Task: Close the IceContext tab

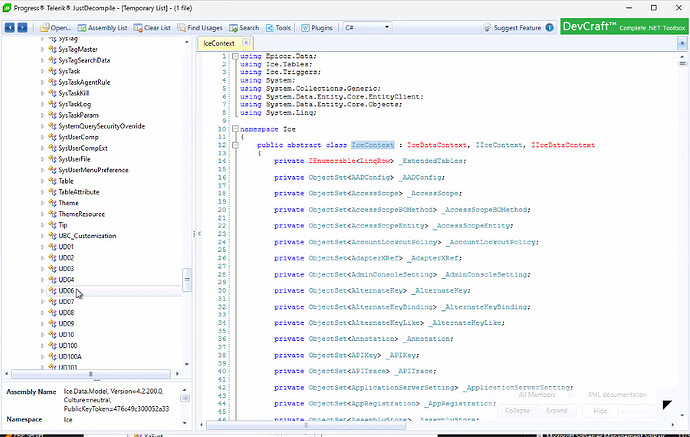Action: click(246, 42)
